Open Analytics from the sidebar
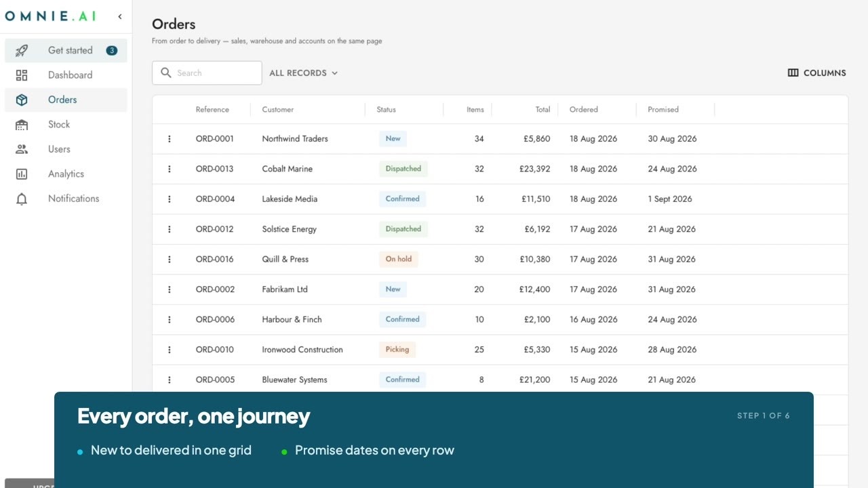Viewport: 868px width, 488px height. pos(66,174)
